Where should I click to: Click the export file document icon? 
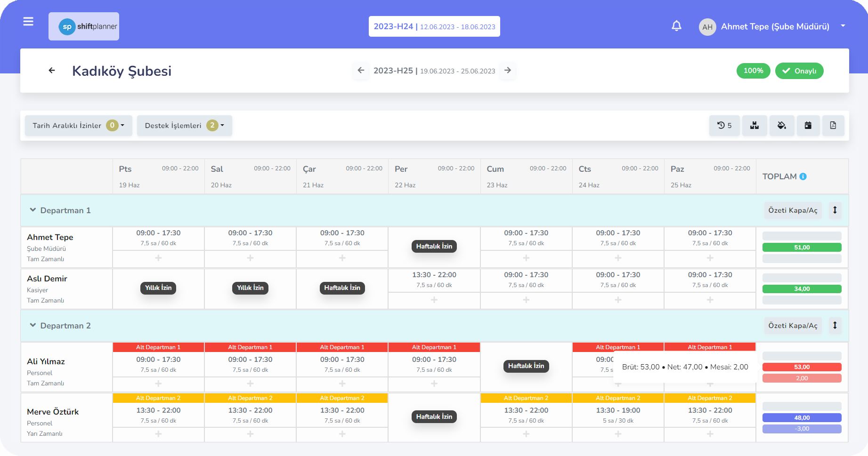[833, 126]
